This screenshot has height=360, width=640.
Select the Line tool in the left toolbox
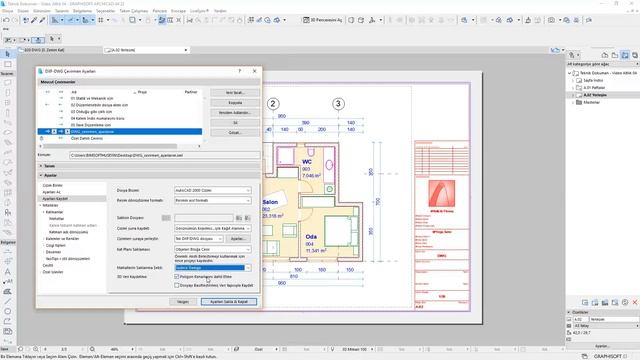click(8, 301)
